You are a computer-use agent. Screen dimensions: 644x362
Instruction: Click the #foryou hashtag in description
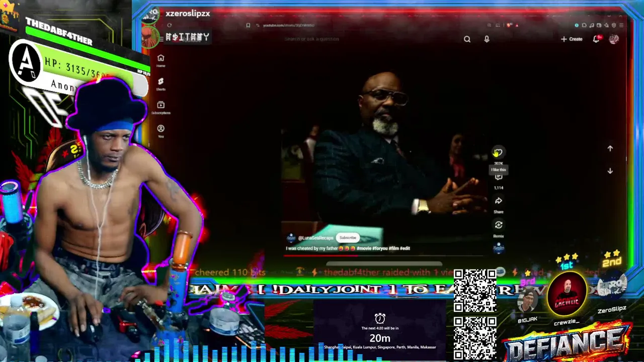pyautogui.click(x=380, y=248)
